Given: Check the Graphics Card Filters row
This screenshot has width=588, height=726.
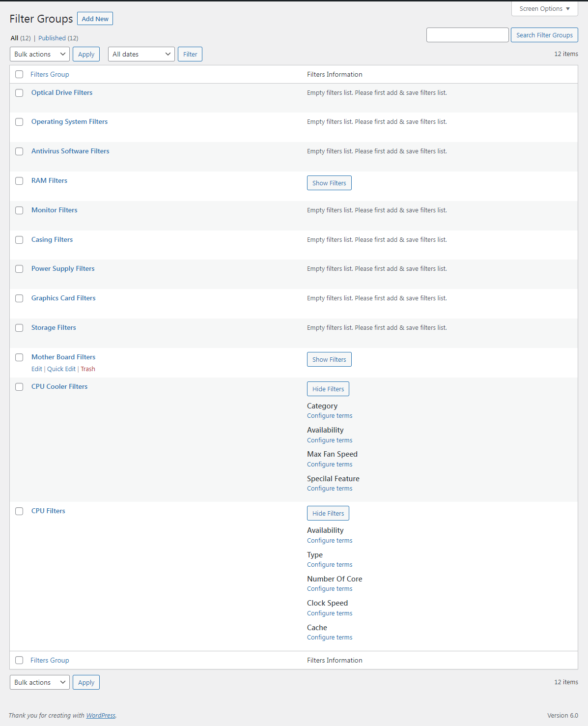Looking at the screenshot, I should click(x=19, y=298).
